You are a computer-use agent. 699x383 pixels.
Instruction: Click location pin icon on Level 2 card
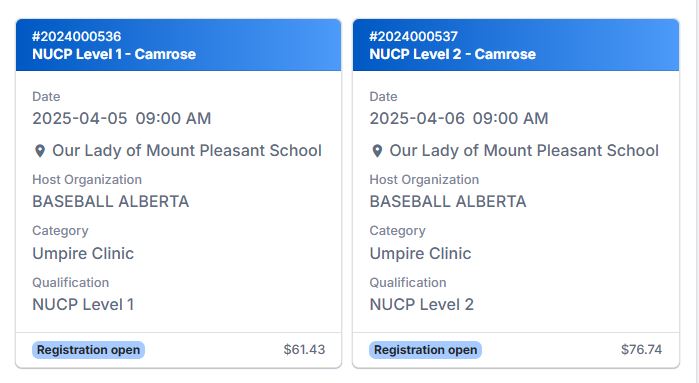377,151
